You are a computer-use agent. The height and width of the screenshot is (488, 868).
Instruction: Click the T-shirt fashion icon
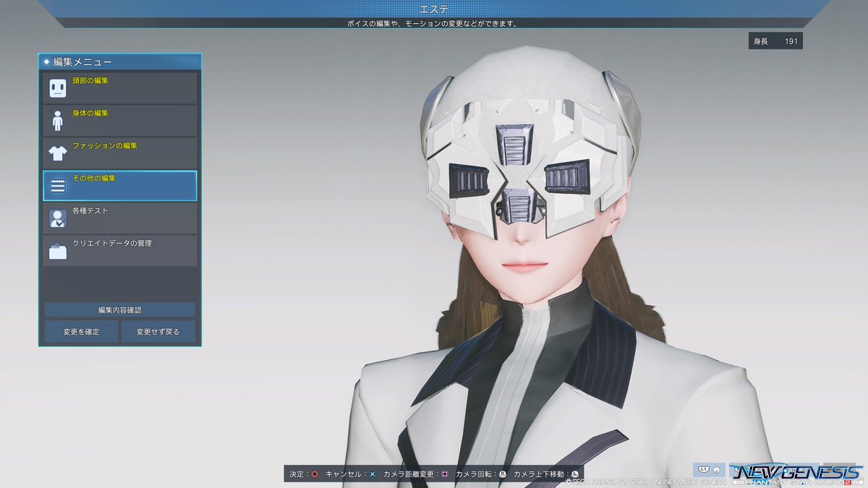pyautogui.click(x=58, y=153)
